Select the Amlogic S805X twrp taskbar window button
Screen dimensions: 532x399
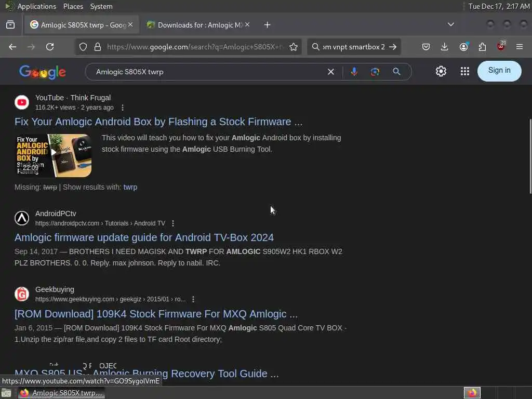(x=61, y=393)
